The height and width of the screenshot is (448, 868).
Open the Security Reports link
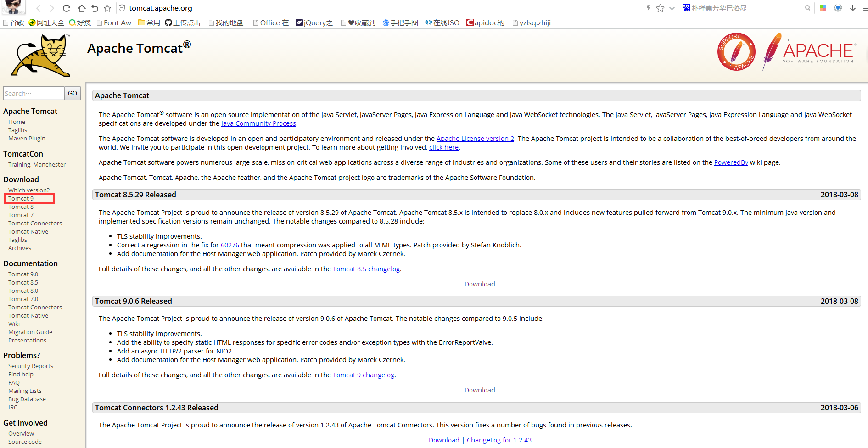pyautogui.click(x=31, y=366)
